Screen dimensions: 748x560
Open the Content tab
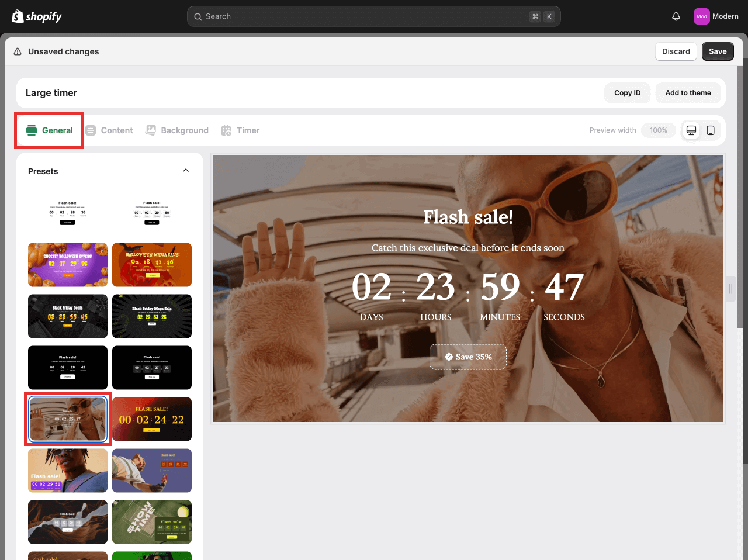coord(116,130)
